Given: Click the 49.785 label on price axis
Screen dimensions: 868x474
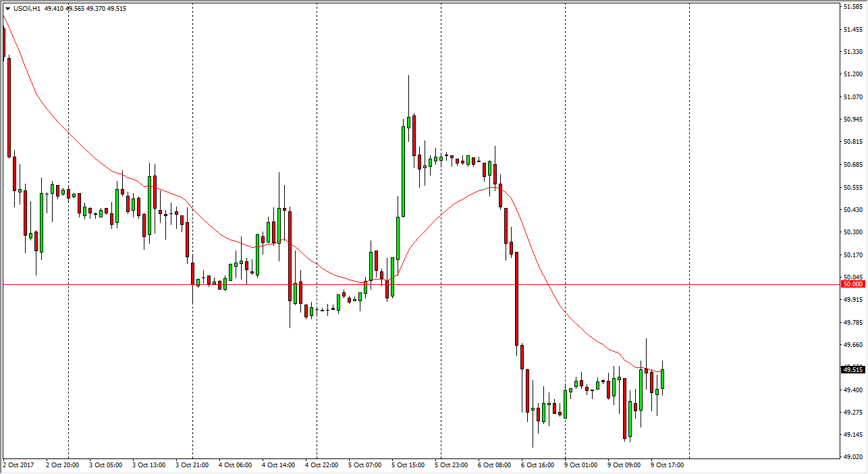Looking at the screenshot, I should click(853, 323).
